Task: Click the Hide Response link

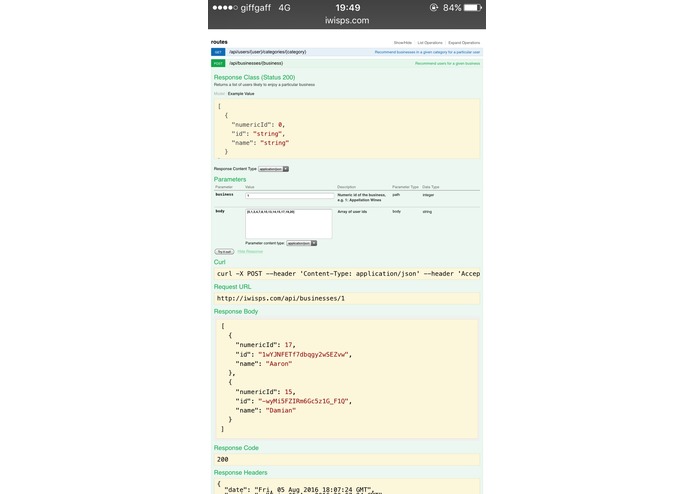Action: (250, 252)
